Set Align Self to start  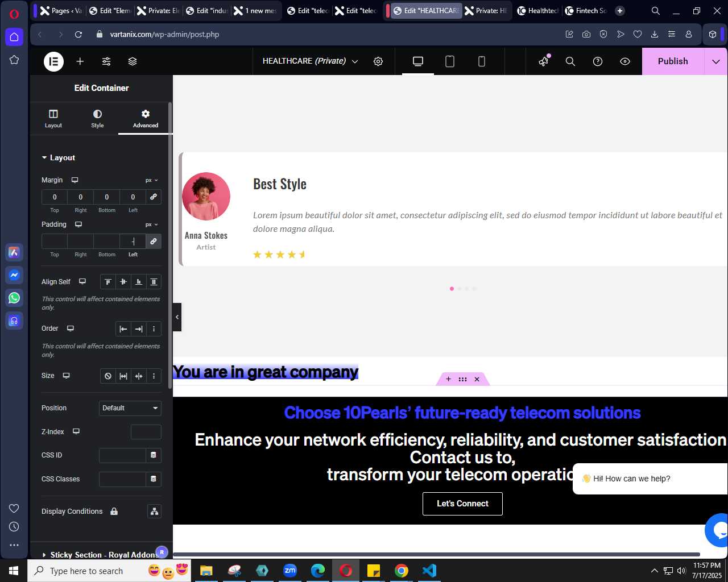click(108, 282)
